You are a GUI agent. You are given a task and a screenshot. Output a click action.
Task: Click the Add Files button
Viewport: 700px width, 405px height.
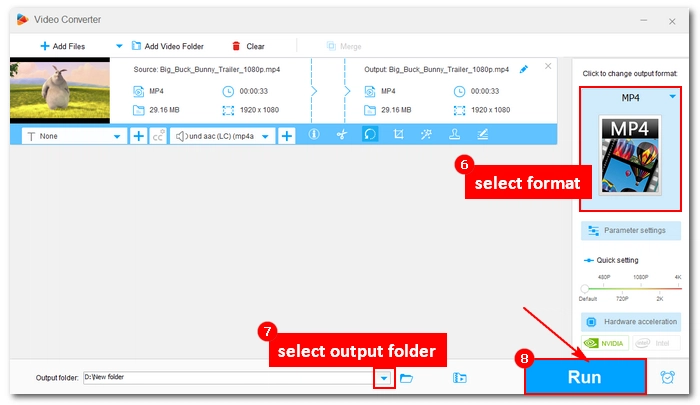(x=62, y=46)
